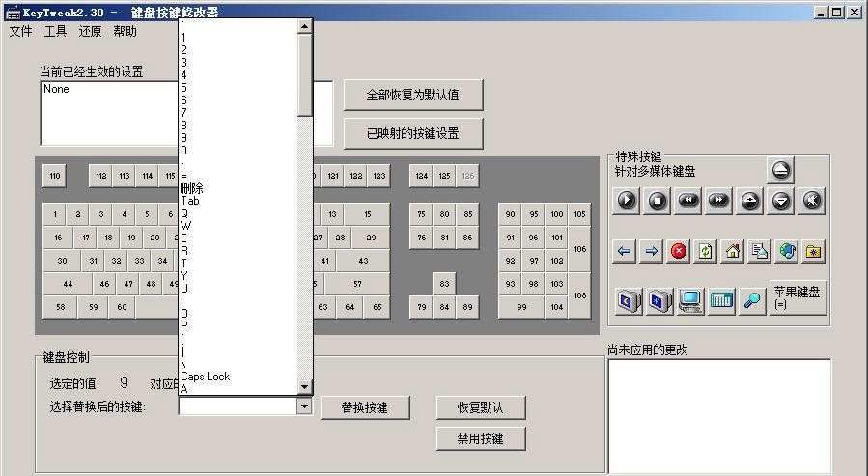The width and height of the screenshot is (868, 476).
Task: Click key 124 on the keyboard map
Action: (421, 176)
